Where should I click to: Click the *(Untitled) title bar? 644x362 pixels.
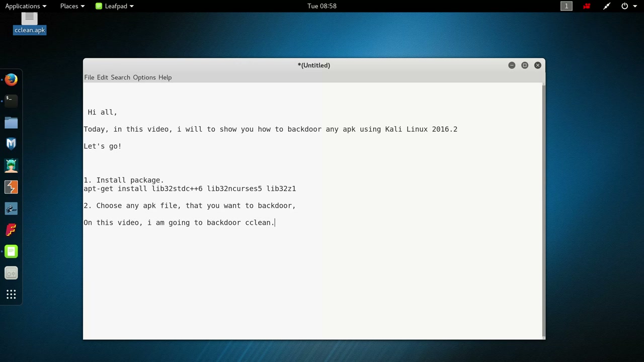point(313,65)
